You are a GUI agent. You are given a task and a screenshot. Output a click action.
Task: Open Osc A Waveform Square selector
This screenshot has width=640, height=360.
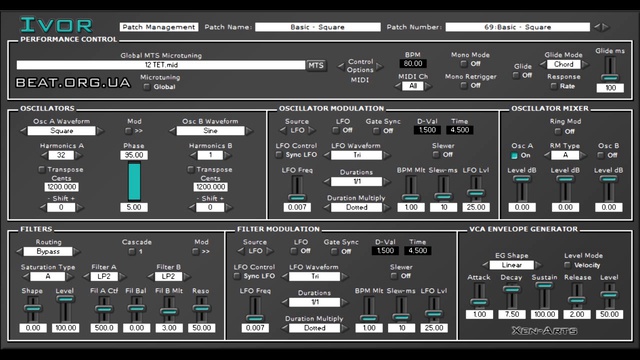62,131
